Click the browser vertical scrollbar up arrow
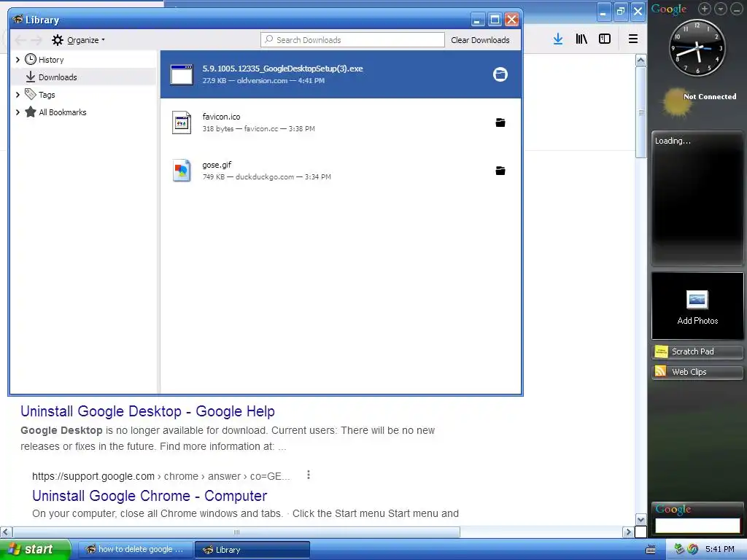 tap(640, 61)
